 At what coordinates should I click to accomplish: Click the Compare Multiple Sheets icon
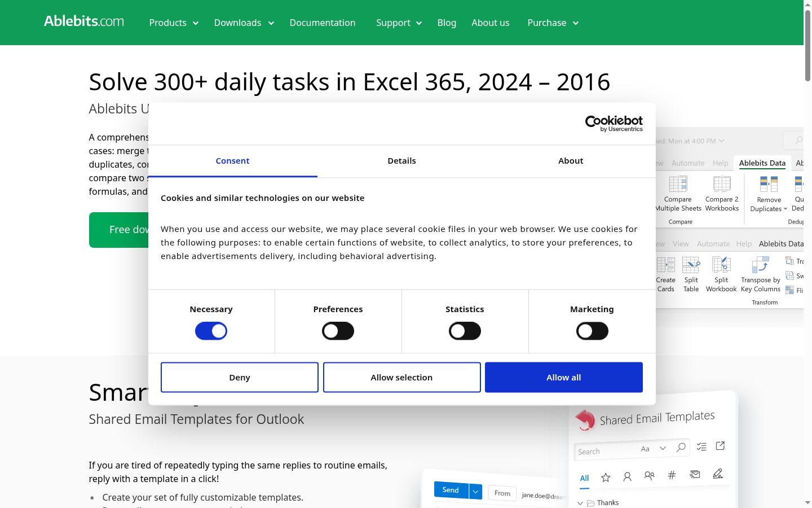click(x=678, y=184)
